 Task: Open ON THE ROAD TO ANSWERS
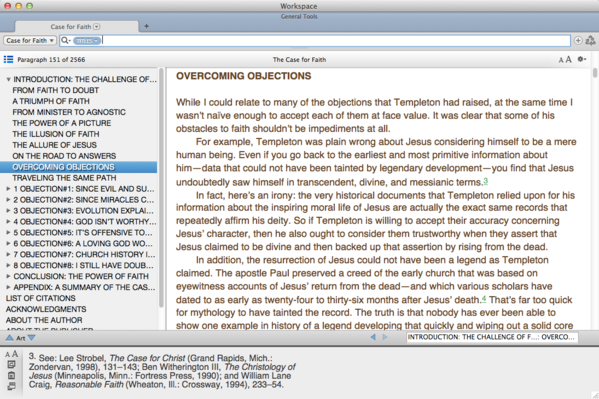tap(64, 156)
